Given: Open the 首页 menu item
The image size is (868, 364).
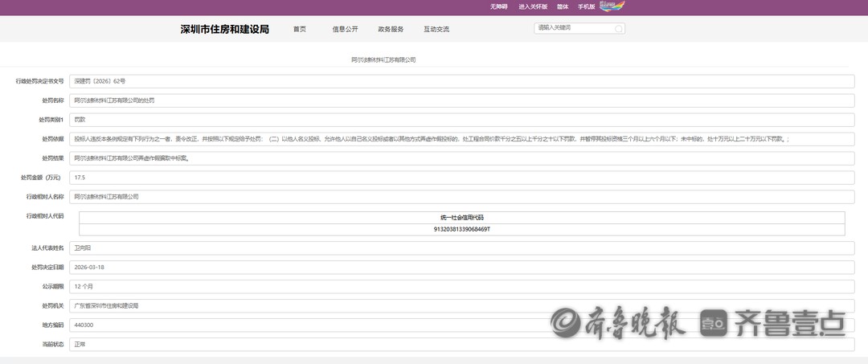Looking at the screenshot, I should click(299, 30).
